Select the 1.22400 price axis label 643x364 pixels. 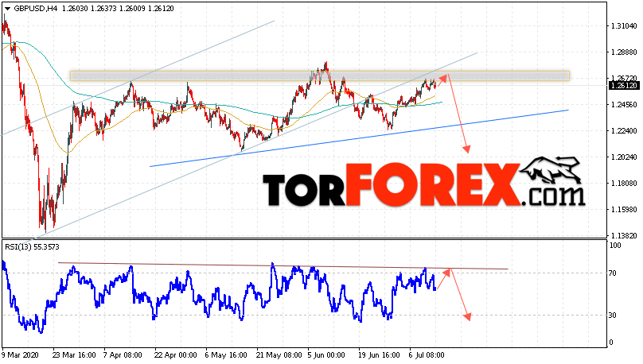(624, 131)
